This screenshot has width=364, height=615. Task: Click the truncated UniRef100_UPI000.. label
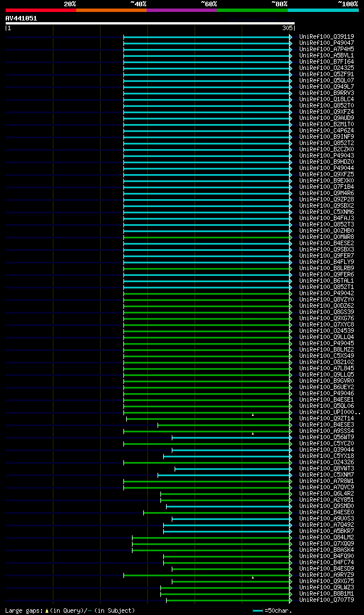[329, 412]
